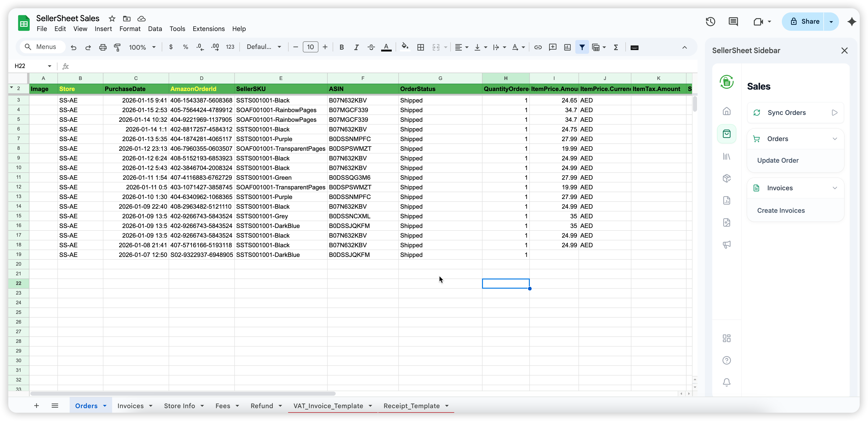This screenshot has width=868, height=421.
Task: Open the functions list via sigma icon
Action: coord(616,47)
